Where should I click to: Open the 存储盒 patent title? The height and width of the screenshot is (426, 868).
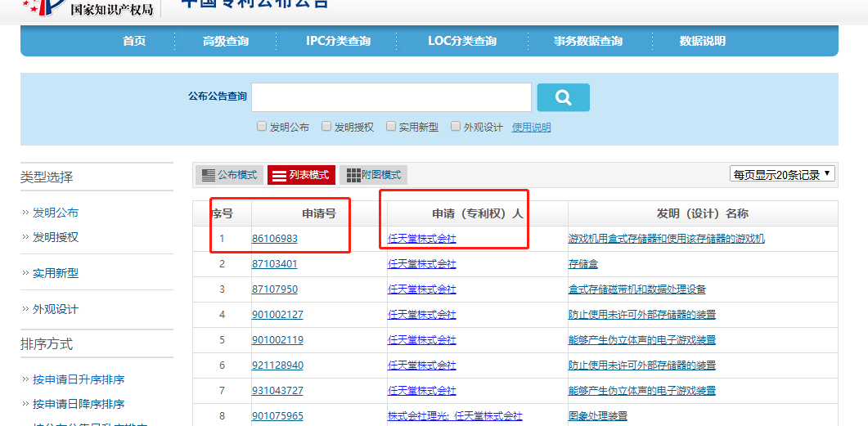[x=583, y=264]
